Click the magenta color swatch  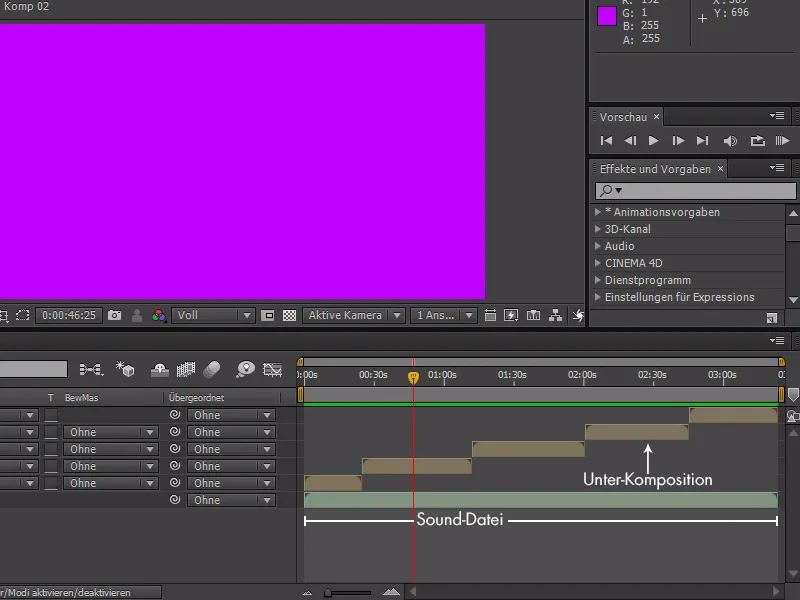606,17
